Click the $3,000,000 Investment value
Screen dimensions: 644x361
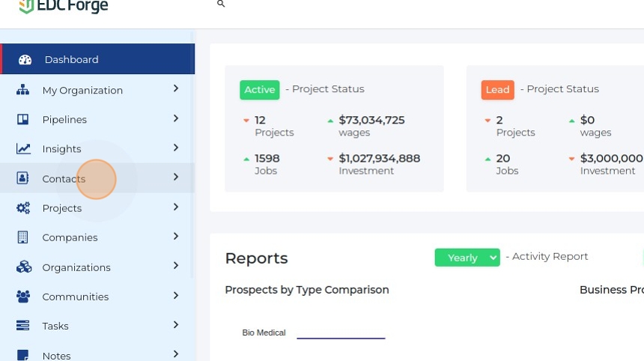click(612, 158)
